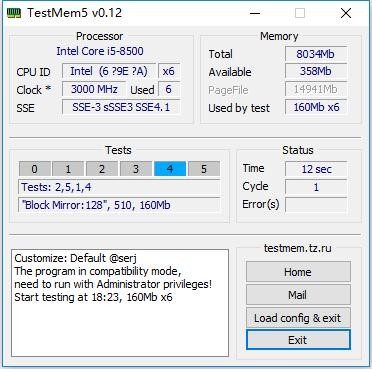372x369 pixels.
Task: Click the TestMem5 app icon in title bar
Action: coord(14,13)
